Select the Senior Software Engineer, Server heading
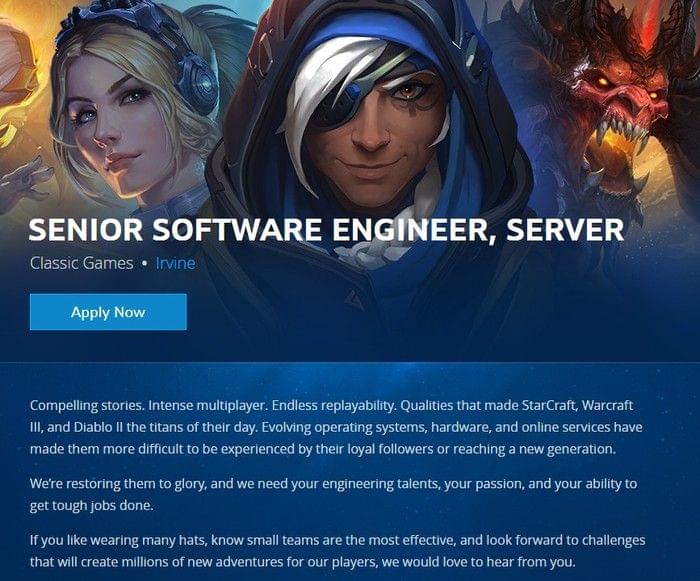 pos(326,230)
